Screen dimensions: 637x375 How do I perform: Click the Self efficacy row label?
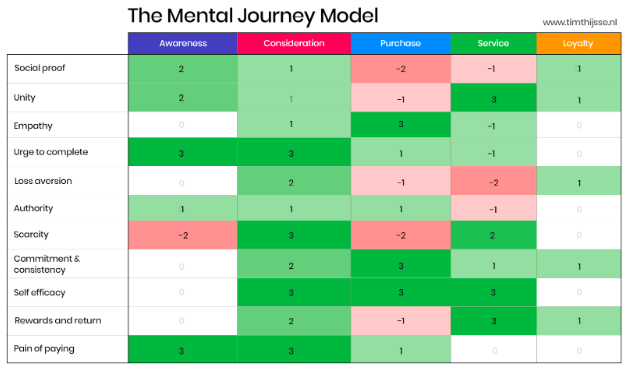tap(39, 293)
